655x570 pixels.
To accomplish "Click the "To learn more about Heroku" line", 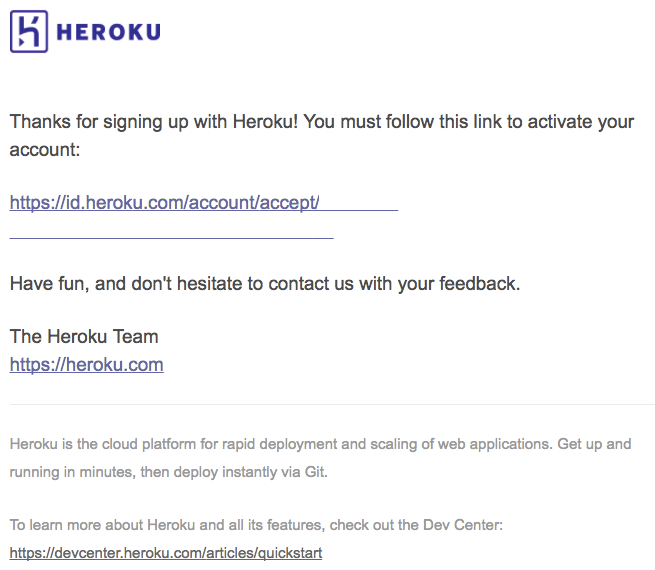I will tap(256, 525).
